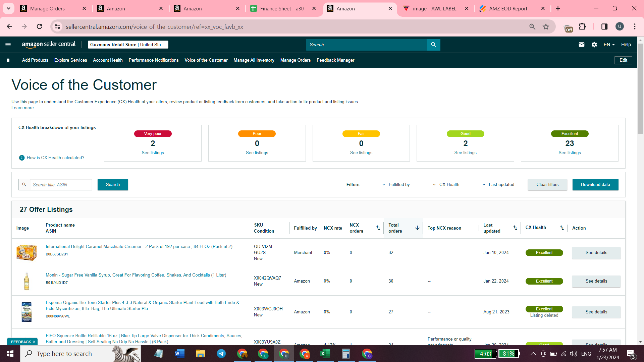The width and height of the screenshot is (644, 362).
Task: Click the Download data button
Action: click(595, 185)
